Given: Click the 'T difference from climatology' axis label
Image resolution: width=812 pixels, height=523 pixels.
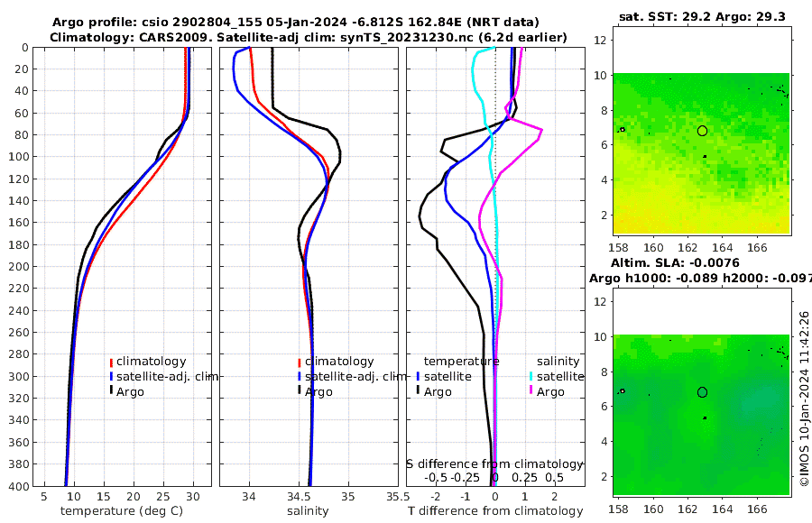Looking at the screenshot, I should coord(495,511).
